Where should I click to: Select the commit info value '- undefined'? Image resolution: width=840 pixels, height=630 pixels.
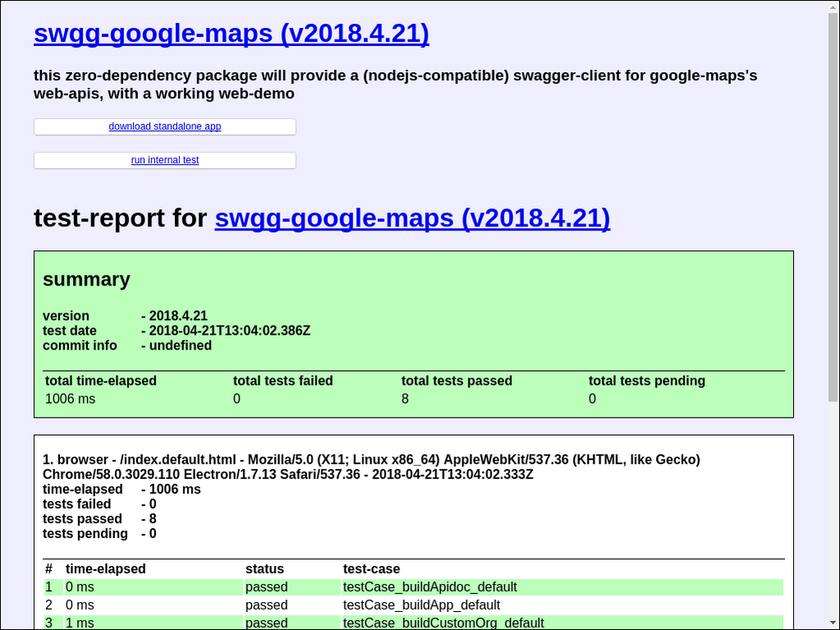click(176, 345)
